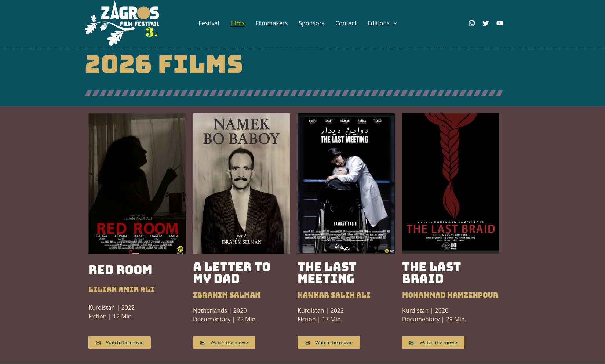Open the Namek Bo Baboy poster
Screen dimensions: 605x364
tap(241, 183)
